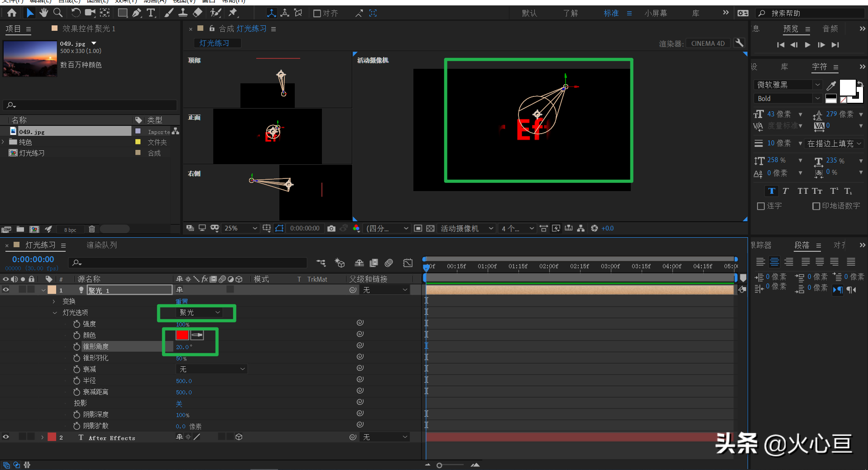Open the 4 views layout dropdown
Image resolution: width=868 pixels, height=470 pixels.
[x=518, y=228]
